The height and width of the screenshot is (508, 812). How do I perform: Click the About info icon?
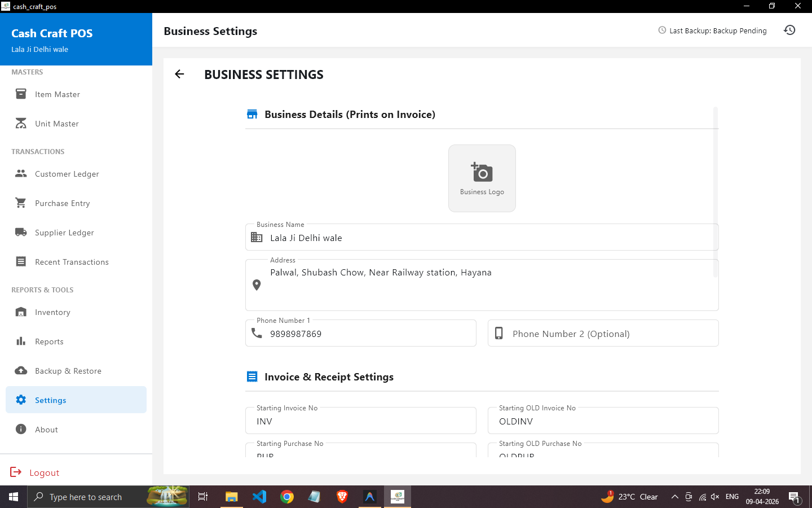click(x=21, y=429)
